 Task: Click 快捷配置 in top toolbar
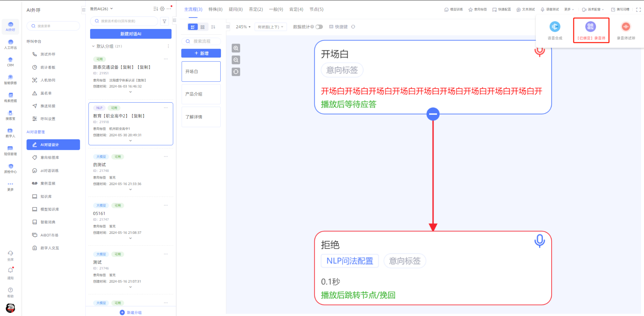pos(501,10)
